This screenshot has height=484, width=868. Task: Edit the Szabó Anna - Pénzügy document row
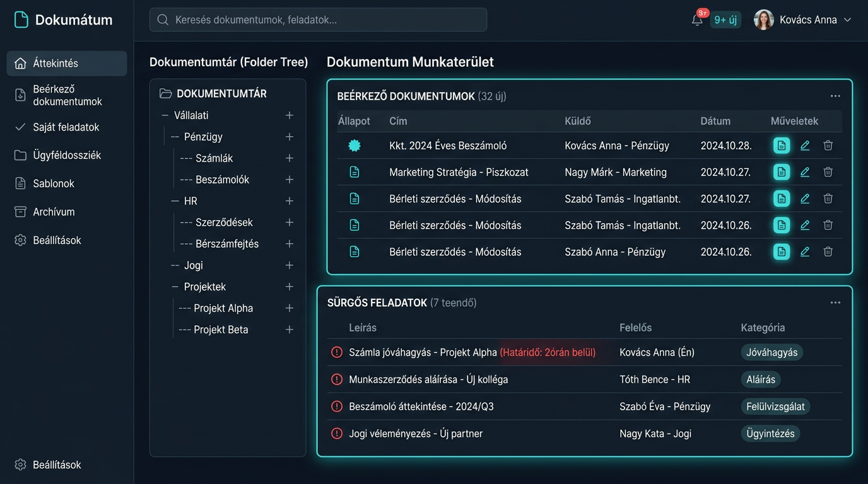pyautogui.click(x=805, y=251)
